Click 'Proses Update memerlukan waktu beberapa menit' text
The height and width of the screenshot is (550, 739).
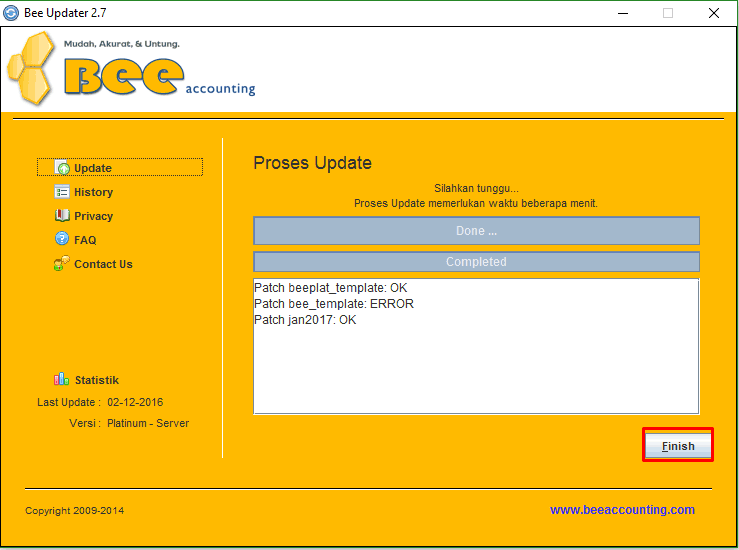[x=476, y=203]
